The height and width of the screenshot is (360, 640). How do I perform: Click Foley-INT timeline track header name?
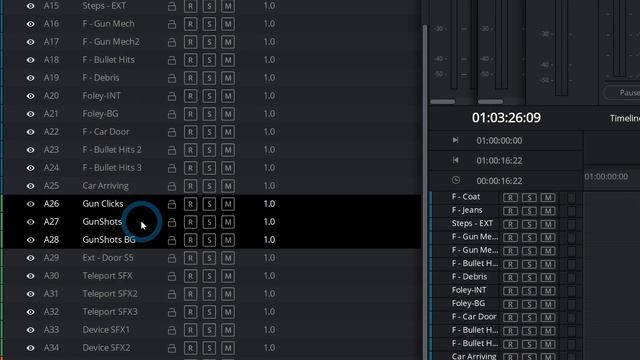tap(469, 290)
